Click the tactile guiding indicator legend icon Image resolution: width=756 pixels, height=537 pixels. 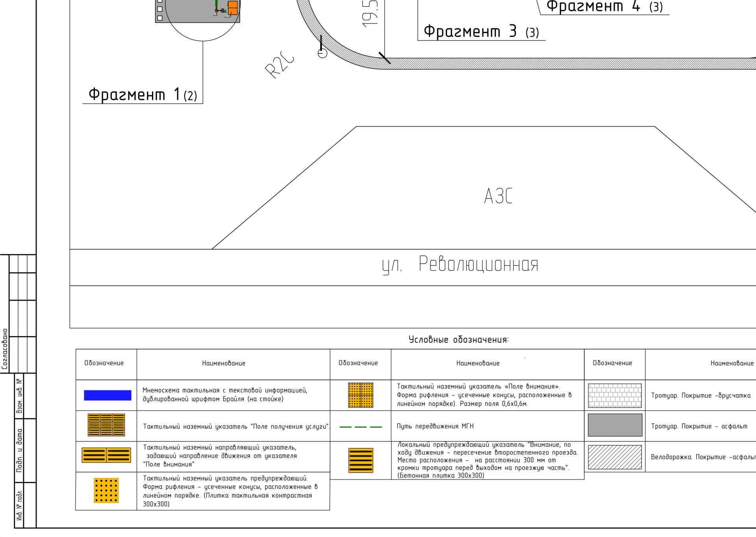coord(106,455)
